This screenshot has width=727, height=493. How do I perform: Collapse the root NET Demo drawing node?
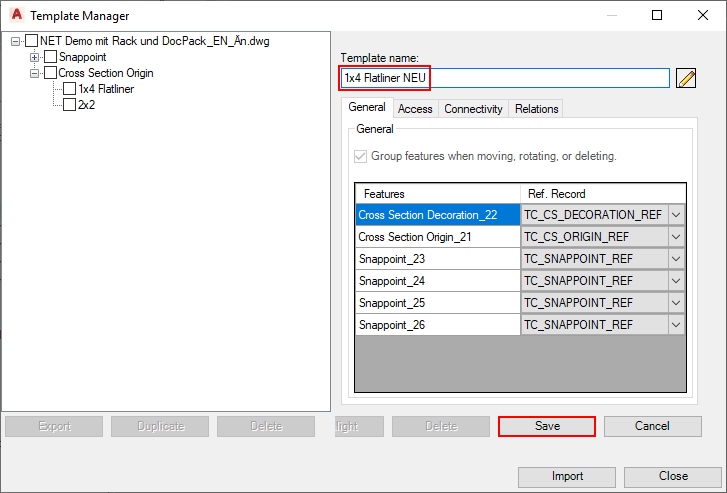coord(15,41)
